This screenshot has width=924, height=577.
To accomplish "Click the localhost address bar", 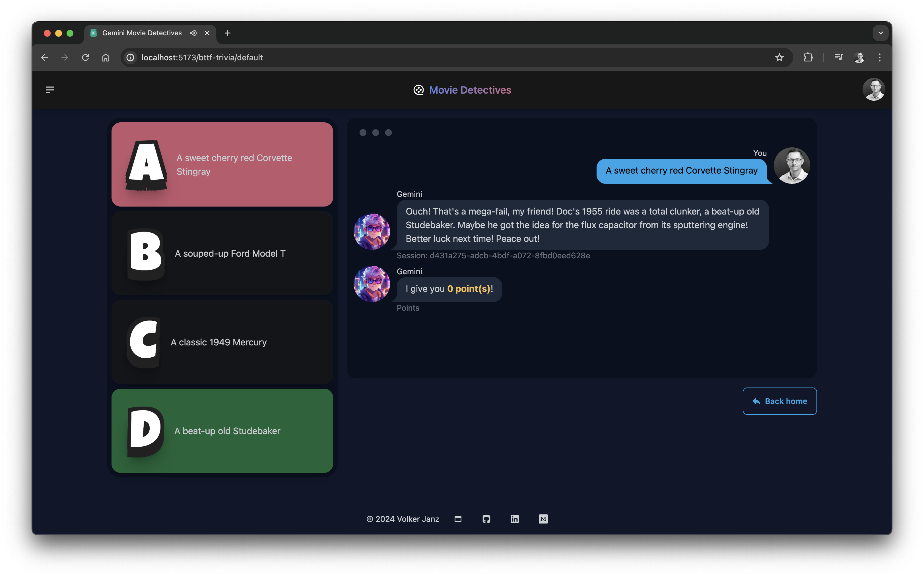I will click(x=381, y=58).
